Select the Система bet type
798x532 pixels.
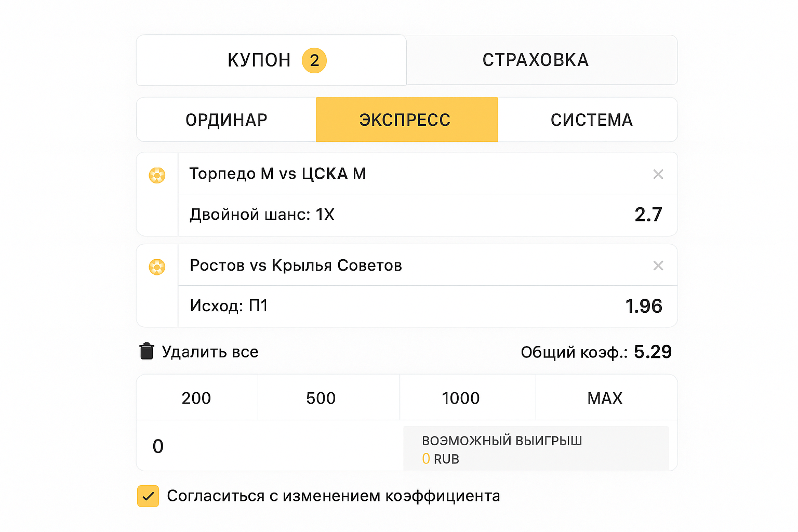point(591,120)
